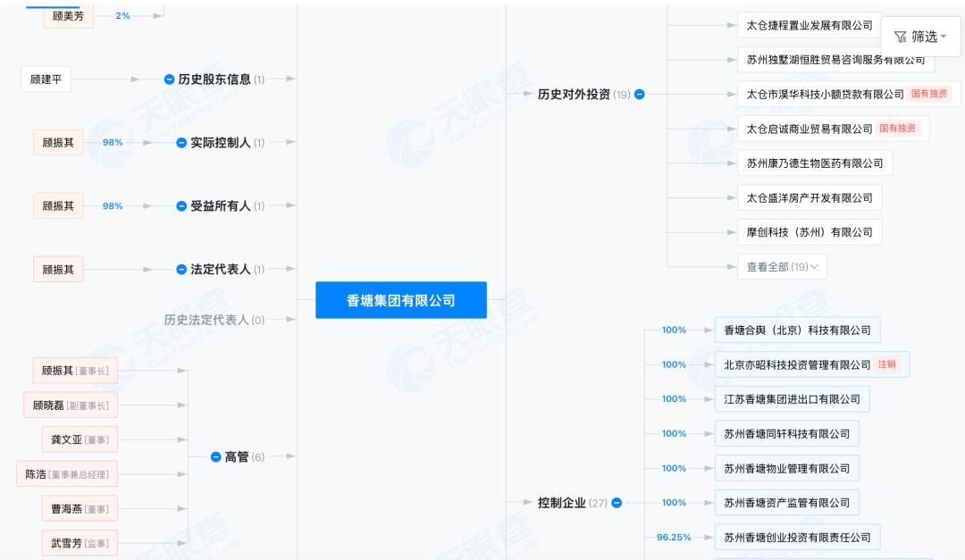This screenshot has width=965, height=560.
Task: Expand 查看全部 (19) investments list
Action: 782,266
